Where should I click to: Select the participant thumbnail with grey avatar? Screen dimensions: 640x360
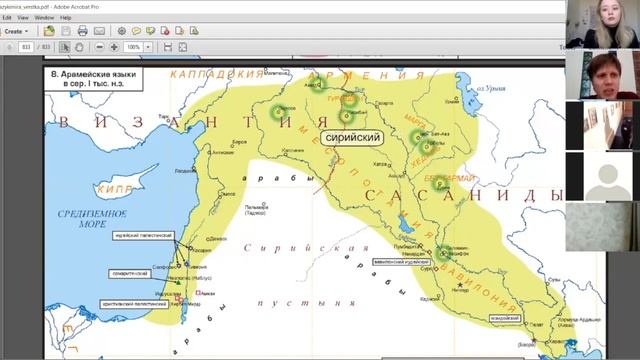pyautogui.click(x=603, y=176)
